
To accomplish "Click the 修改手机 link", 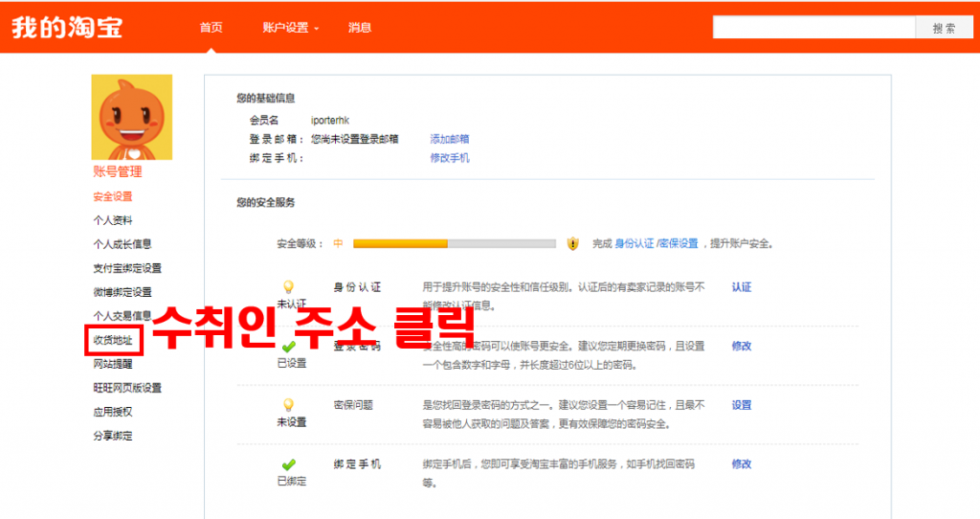I will point(450,158).
